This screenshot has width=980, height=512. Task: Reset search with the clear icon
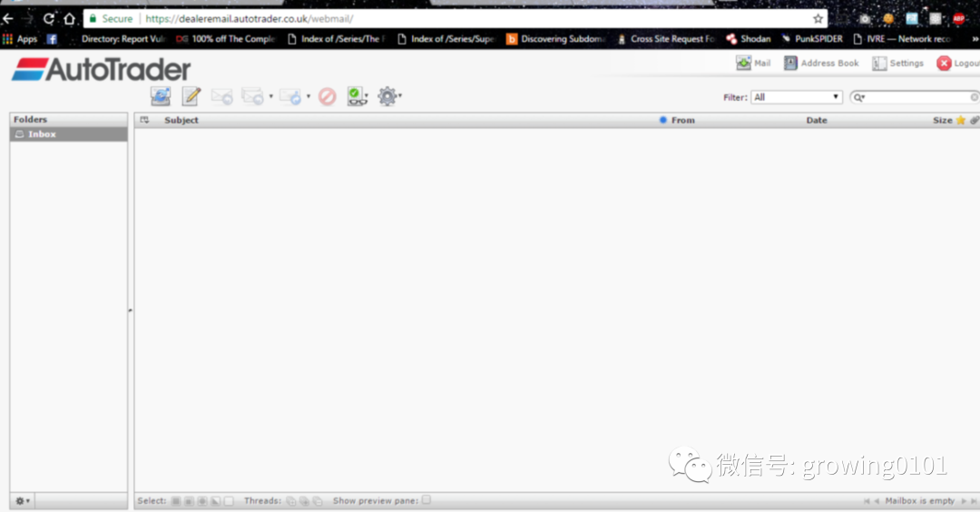975,97
